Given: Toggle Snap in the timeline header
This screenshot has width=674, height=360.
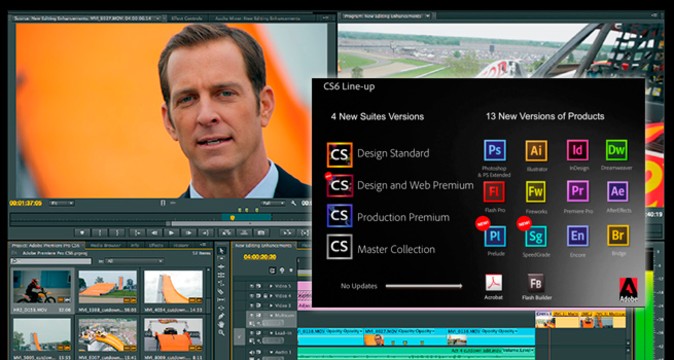Looking at the screenshot, I should pyautogui.click(x=272, y=271).
